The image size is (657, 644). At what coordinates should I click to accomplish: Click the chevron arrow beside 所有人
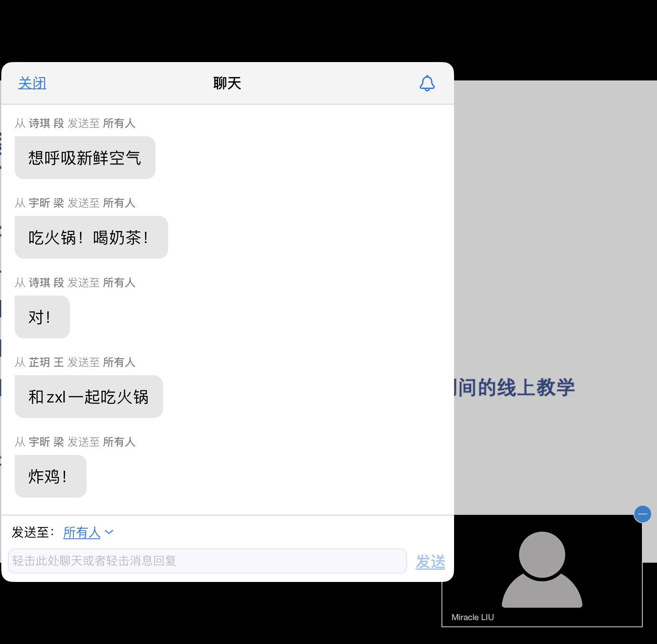pyautogui.click(x=109, y=532)
